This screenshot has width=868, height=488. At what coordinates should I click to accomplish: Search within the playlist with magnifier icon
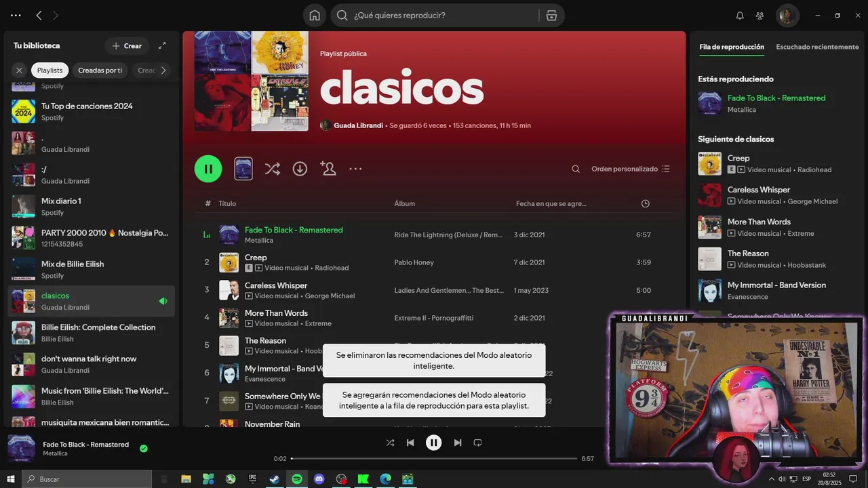[576, 169]
